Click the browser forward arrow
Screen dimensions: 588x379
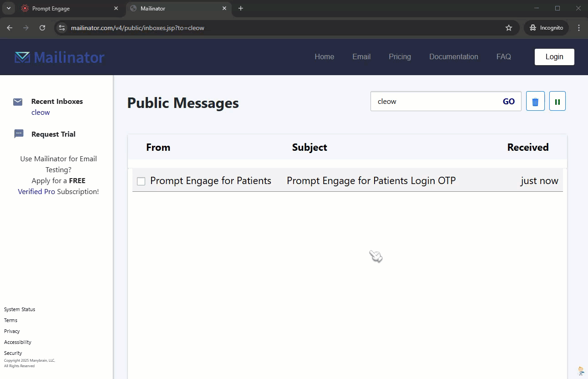tap(26, 28)
